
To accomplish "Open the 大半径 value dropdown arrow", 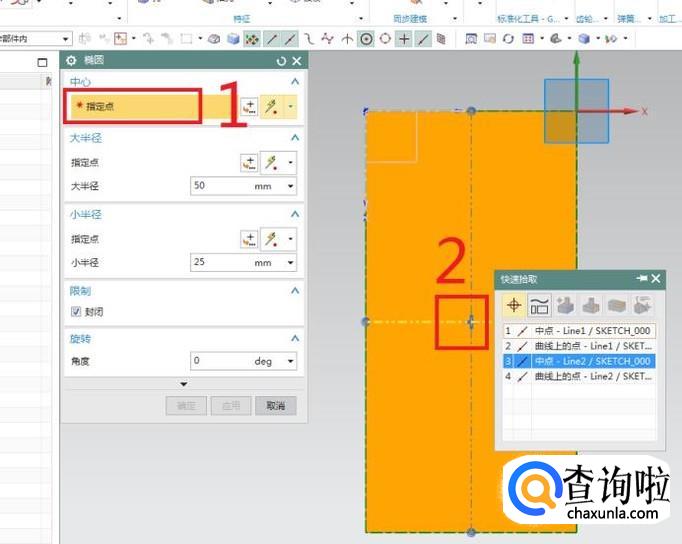I will [x=291, y=186].
